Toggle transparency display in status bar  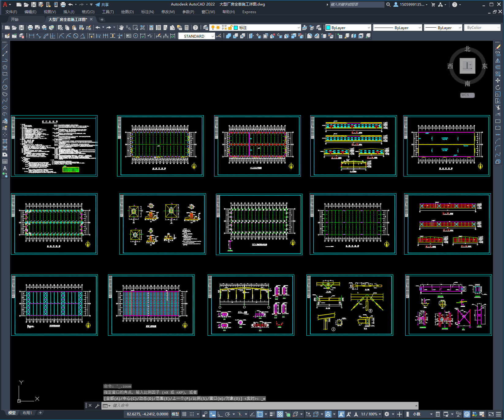pyautogui.click(x=280, y=414)
